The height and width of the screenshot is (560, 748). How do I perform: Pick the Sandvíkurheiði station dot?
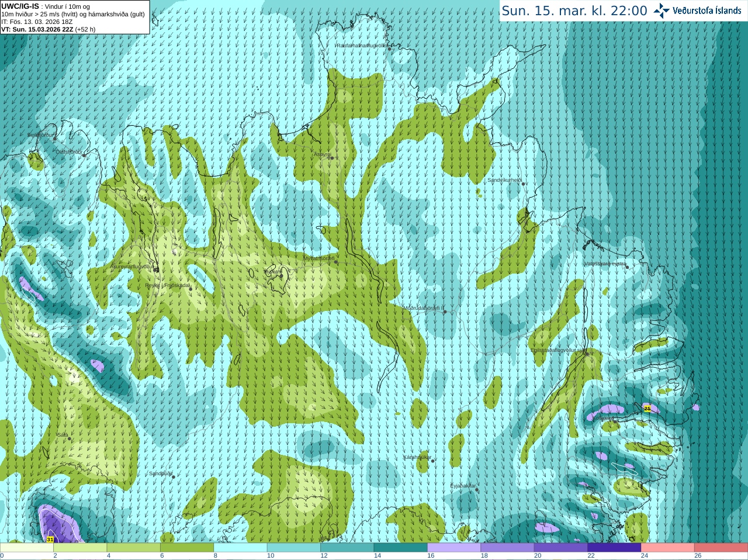point(524,184)
